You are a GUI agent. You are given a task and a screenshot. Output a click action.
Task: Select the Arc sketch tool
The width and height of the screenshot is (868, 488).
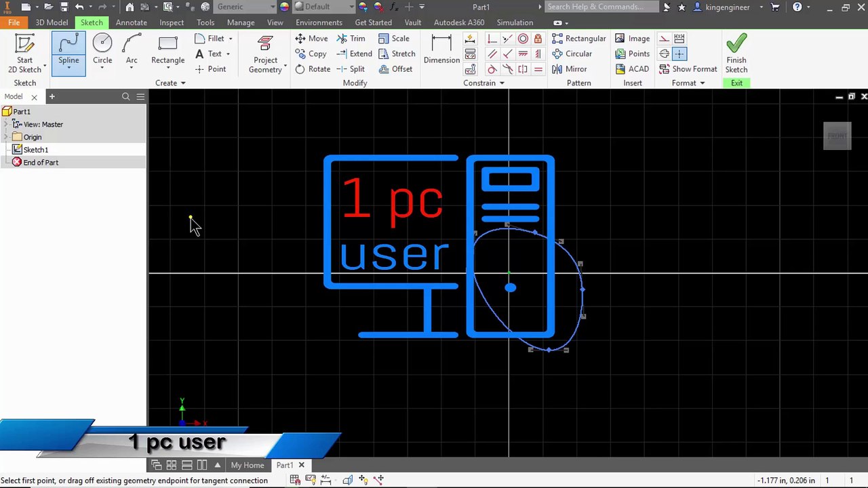pos(132,49)
